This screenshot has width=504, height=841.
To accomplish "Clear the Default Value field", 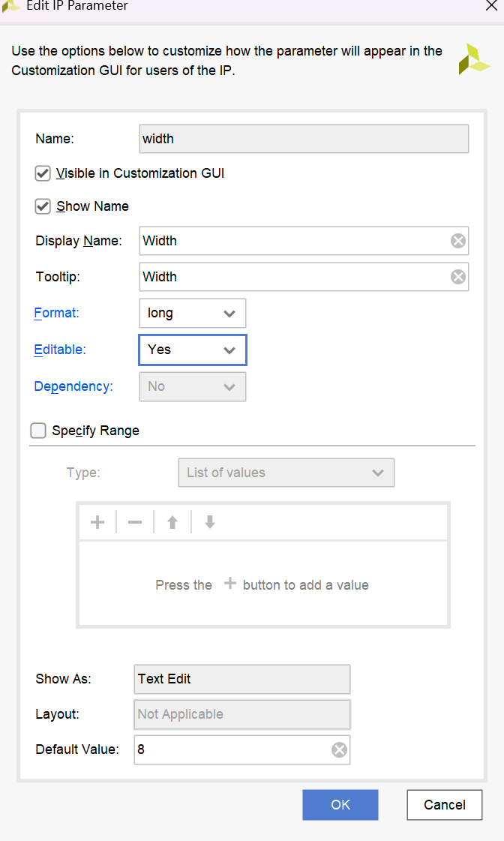I will (339, 749).
